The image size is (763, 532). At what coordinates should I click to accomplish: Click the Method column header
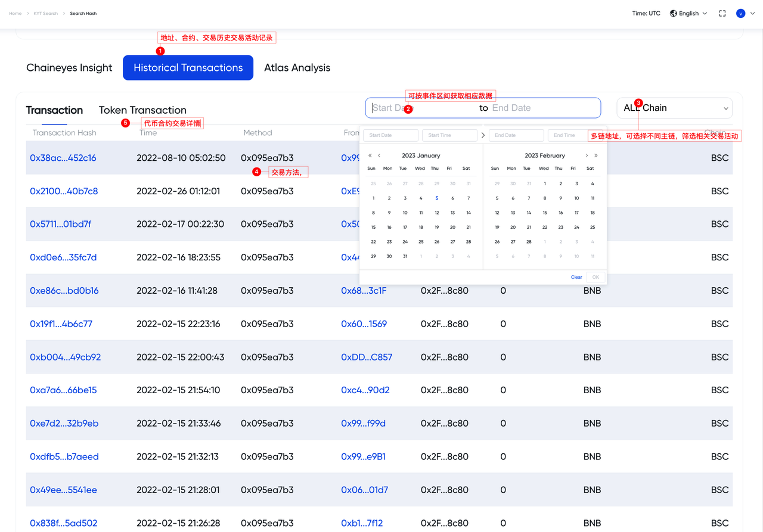[258, 133]
